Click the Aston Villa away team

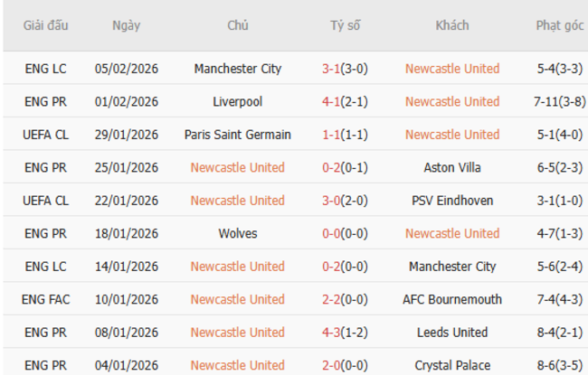(452, 167)
